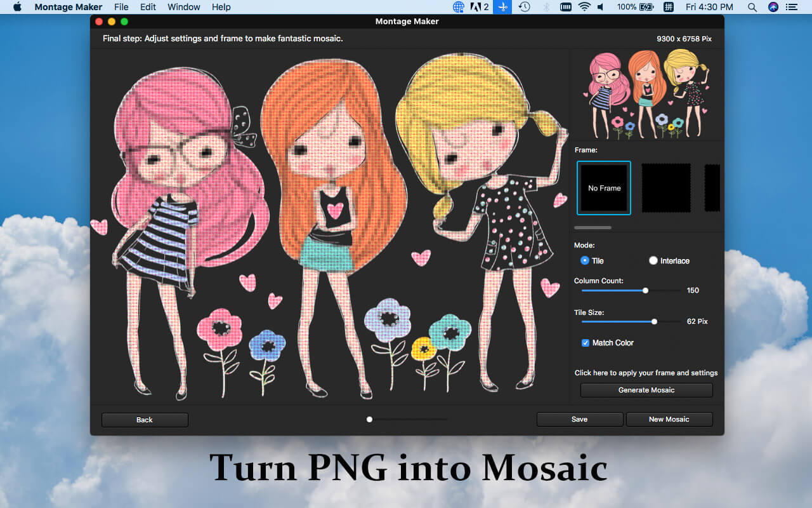The image size is (812, 508).
Task: Click the zoom slider at the bottom
Action: (x=407, y=419)
